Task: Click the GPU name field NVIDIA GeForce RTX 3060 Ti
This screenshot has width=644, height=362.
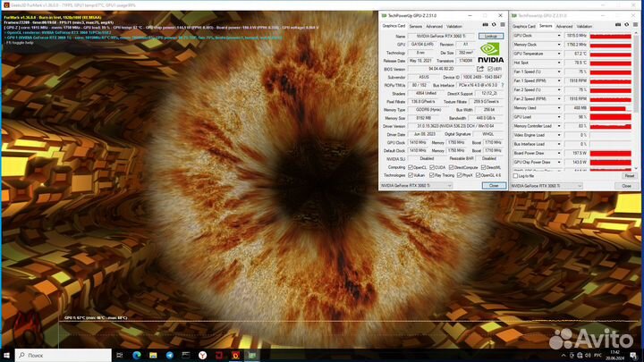Action: click(x=442, y=36)
